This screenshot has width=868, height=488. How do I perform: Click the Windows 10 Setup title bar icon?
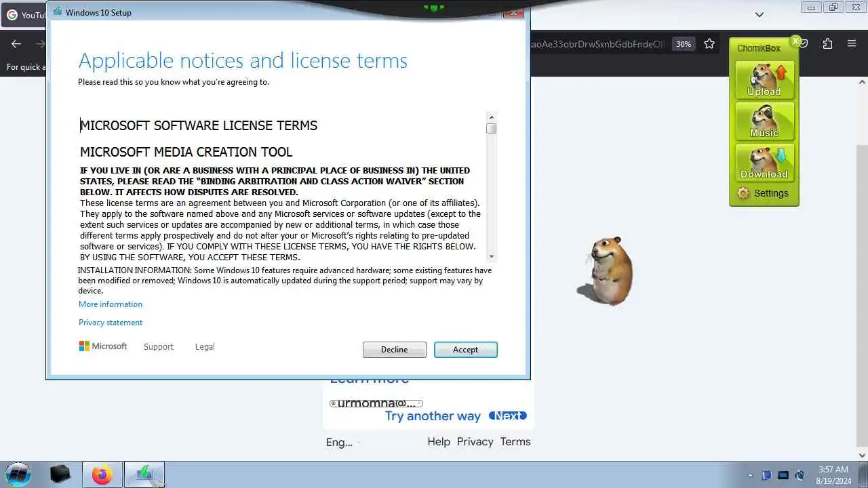57,12
